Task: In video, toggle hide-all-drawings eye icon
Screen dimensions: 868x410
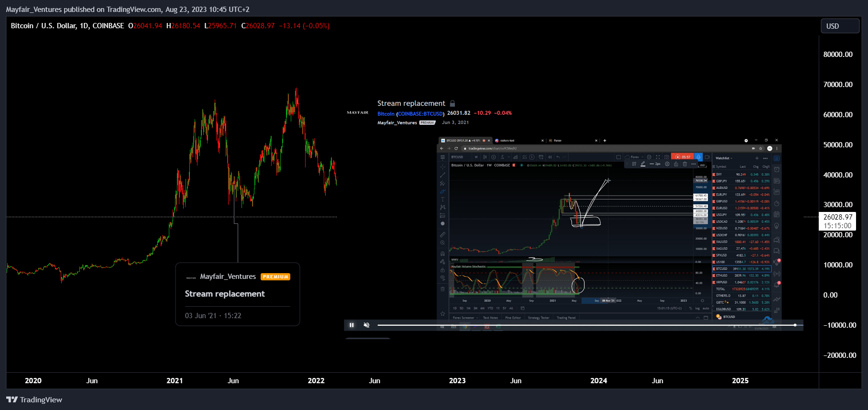Action: click(442, 277)
